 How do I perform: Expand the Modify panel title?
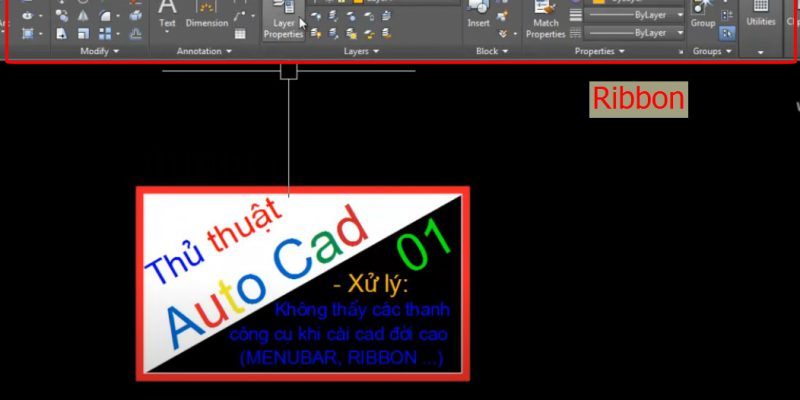click(x=99, y=51)
